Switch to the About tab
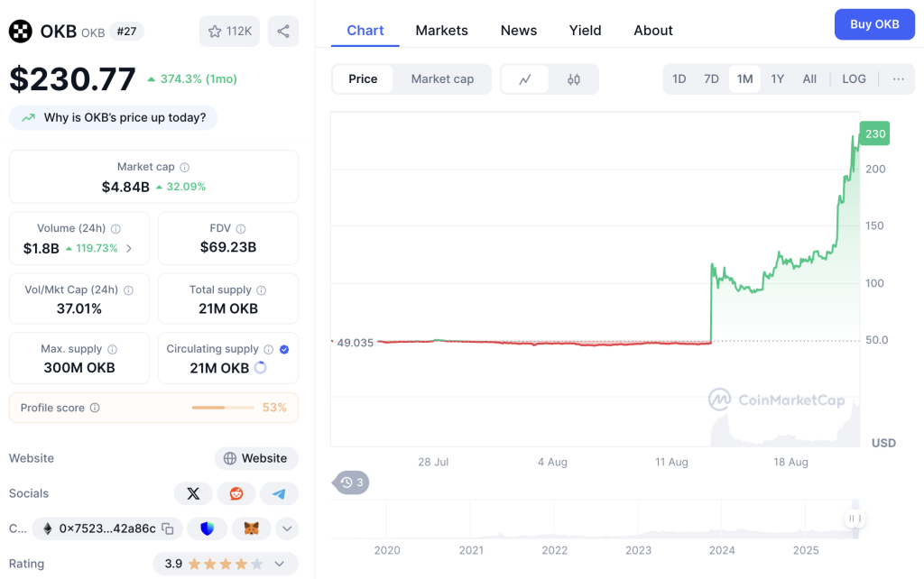 click(x=653, y=30)
